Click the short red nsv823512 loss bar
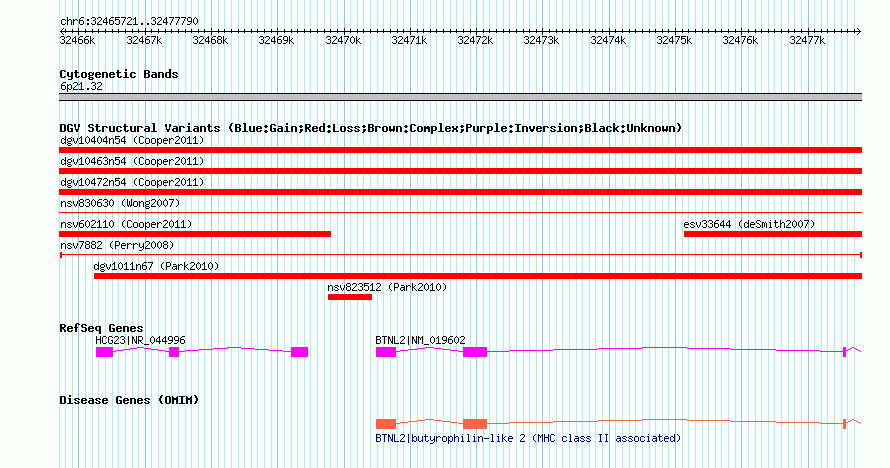 point(350,297)
